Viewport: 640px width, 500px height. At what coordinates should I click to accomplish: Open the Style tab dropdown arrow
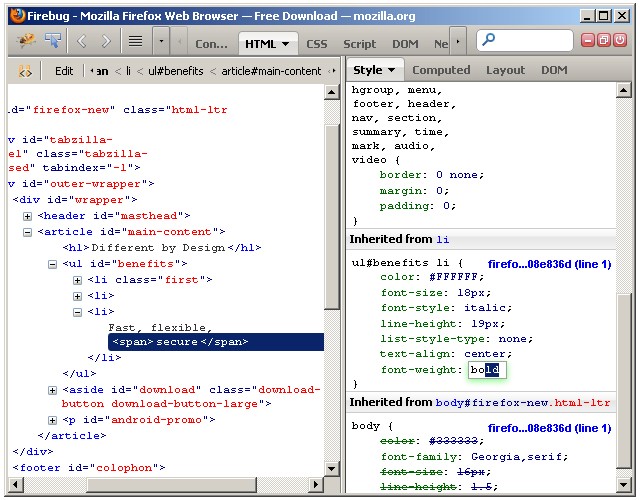[391, 70]
